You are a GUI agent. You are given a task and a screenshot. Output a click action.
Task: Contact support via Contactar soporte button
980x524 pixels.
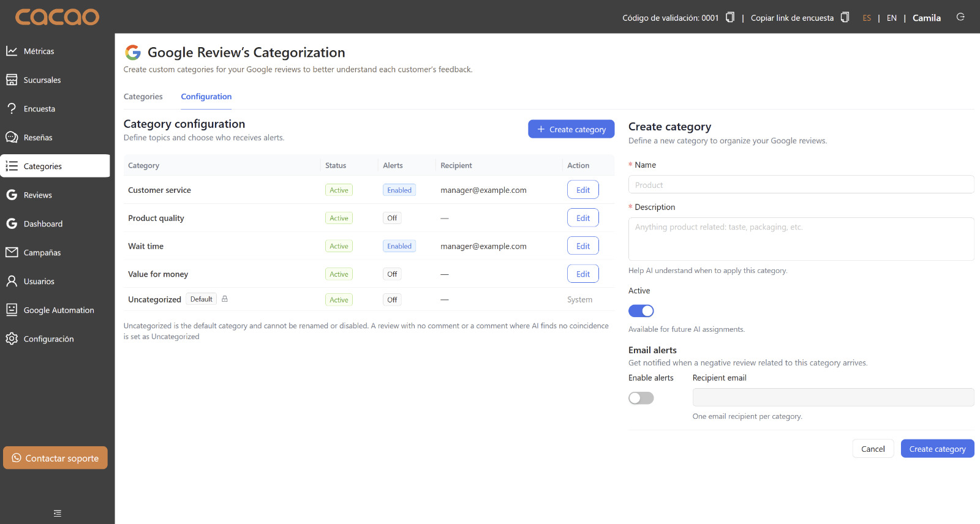coord(55,458)
